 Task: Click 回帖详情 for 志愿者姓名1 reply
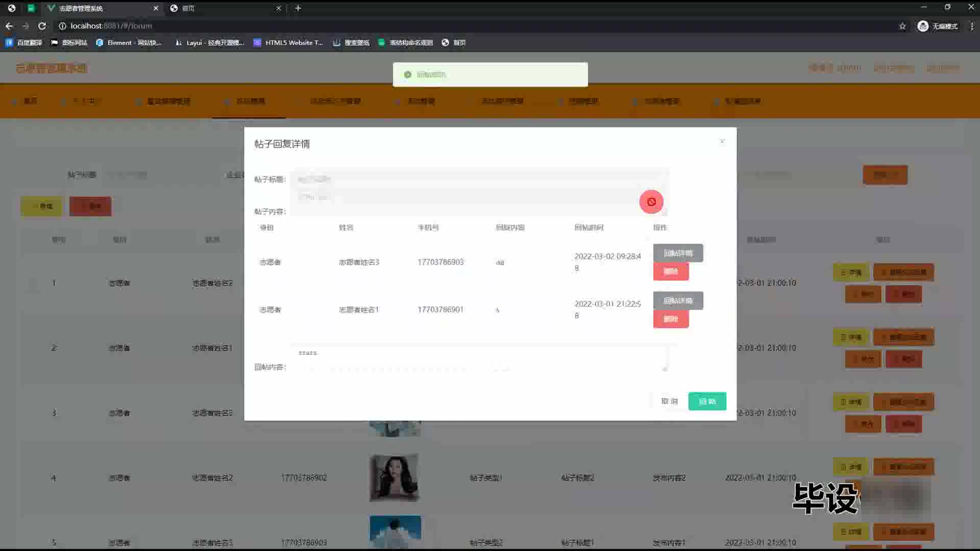pyautogui.click(x=678, y=300)
